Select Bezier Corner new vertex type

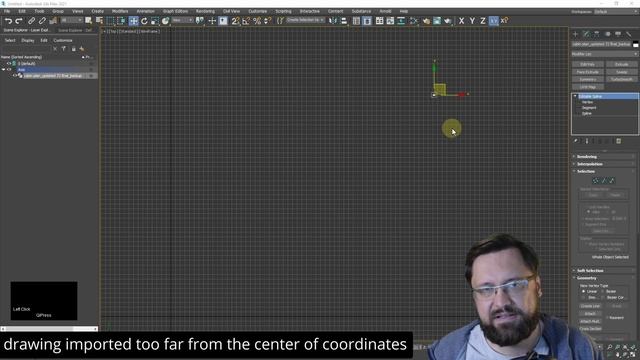tap(612, 298)
